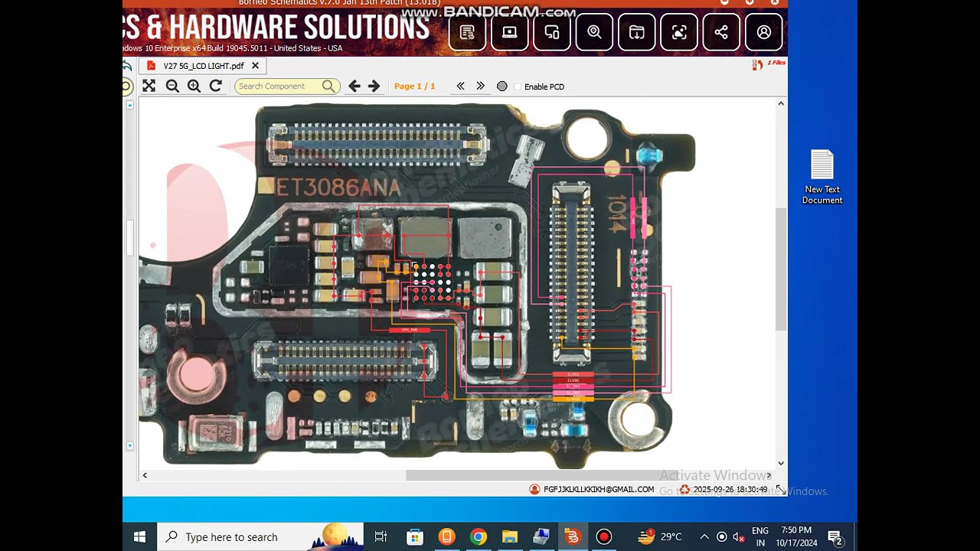
Task: Click the taskbar search box
Action: [x=260, y=536]
